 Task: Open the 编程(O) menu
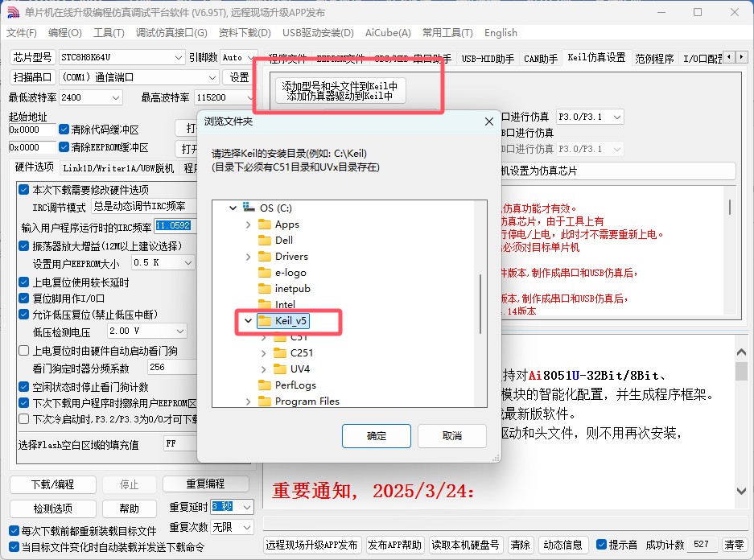point(65,33)
